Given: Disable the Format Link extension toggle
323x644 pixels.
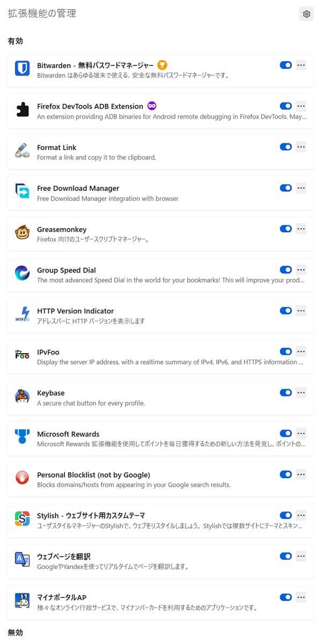Looking at the screenshot, I should (x=286, y=147).
